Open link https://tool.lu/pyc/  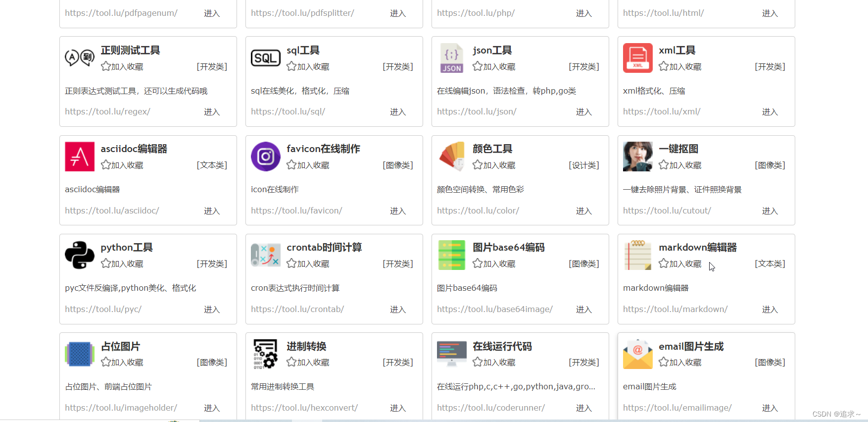click(103, 309)
